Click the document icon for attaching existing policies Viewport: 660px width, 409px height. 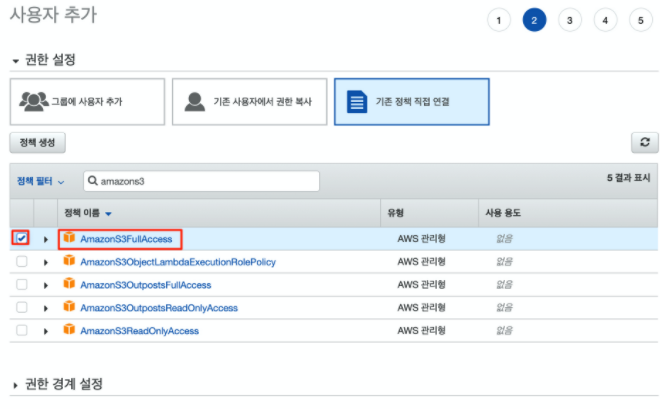[357, 102]
